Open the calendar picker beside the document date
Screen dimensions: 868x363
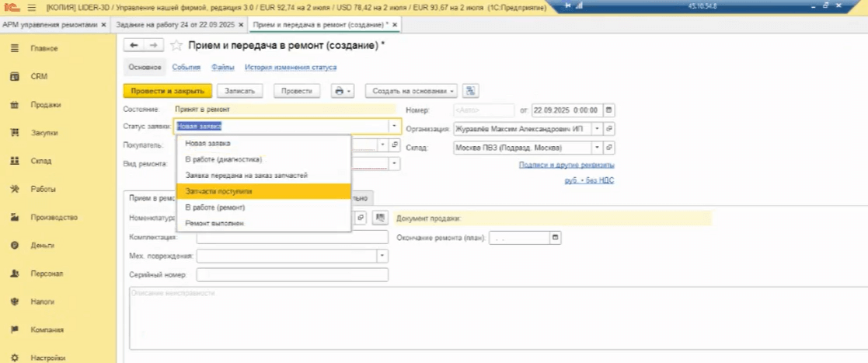pyautogui.click(x=608, y=110)
